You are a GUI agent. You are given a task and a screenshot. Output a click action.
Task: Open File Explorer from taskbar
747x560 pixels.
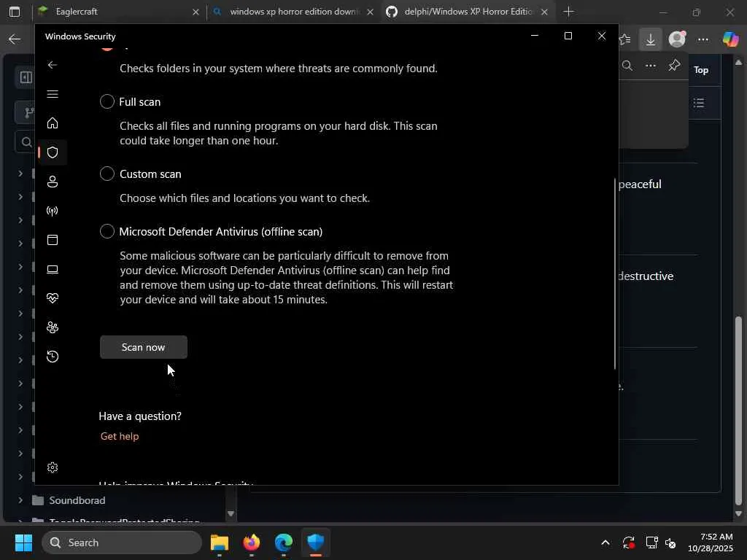click(220, 542)
